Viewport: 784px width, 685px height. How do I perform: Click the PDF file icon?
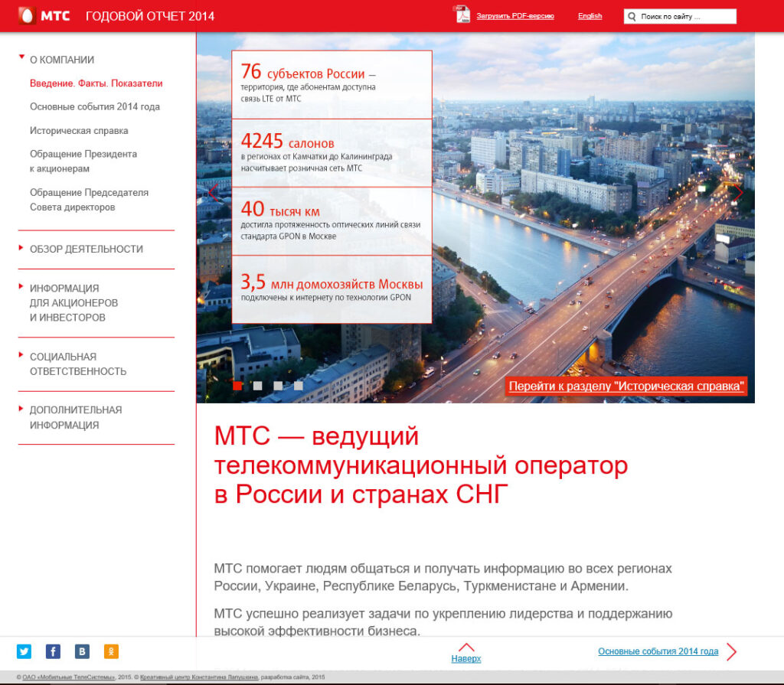click(462, 15)
